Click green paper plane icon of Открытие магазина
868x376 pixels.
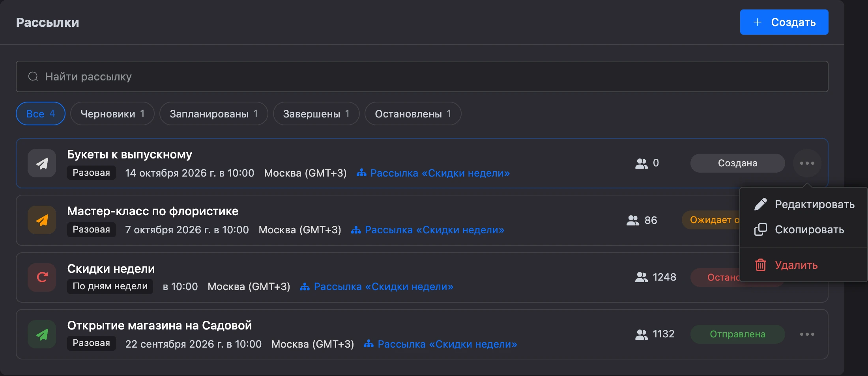(42, 334)
